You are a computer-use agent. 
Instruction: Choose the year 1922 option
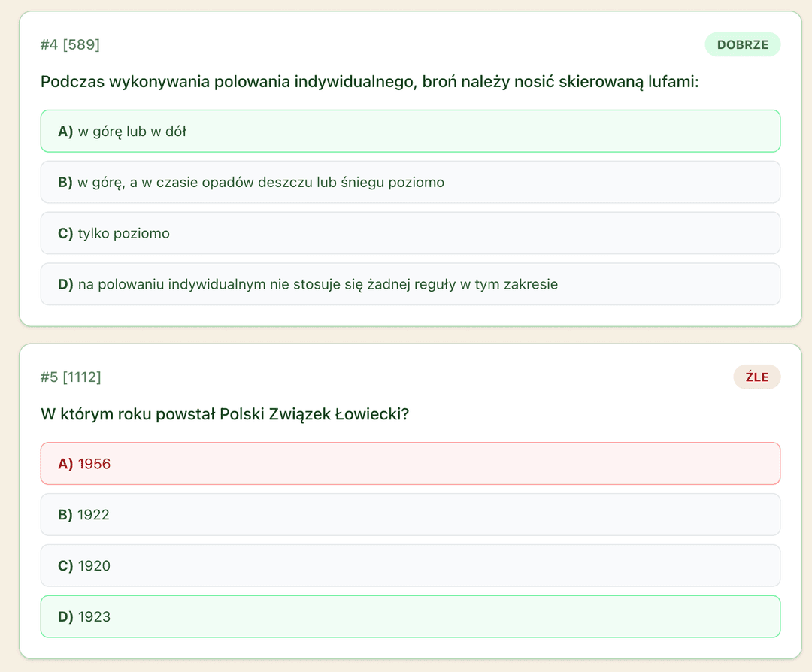pyautogui.click(x=410, y=515)
